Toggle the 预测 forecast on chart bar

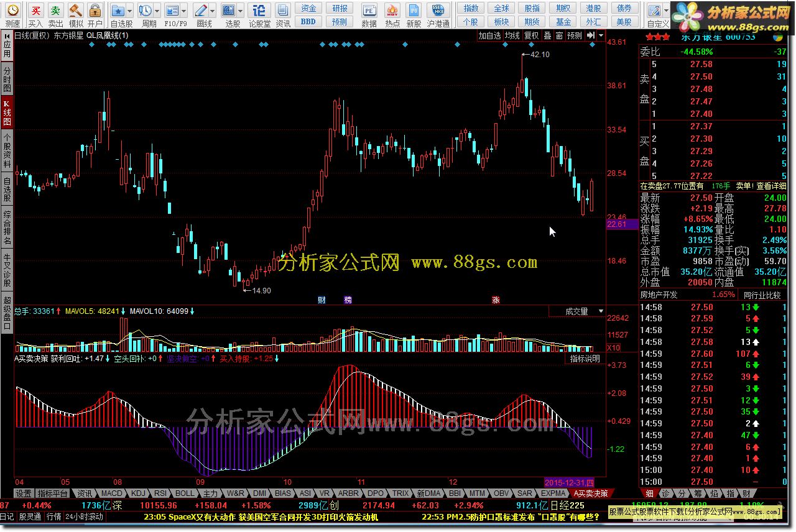[x=575, y=35]
